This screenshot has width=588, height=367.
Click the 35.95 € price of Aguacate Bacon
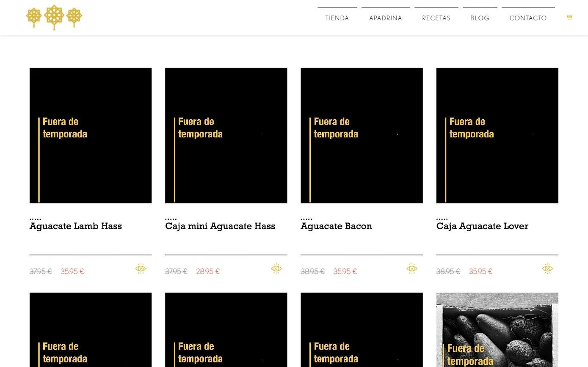coord(345,271)
